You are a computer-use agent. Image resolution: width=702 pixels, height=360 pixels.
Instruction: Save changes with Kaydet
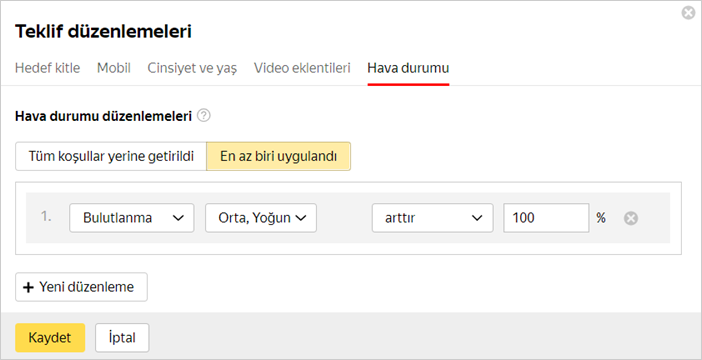coord(50,338)
